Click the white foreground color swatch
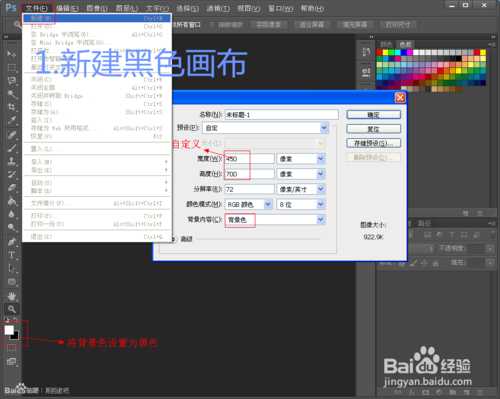Viewport: 500px width, 399px height. (x=9, y=330)
